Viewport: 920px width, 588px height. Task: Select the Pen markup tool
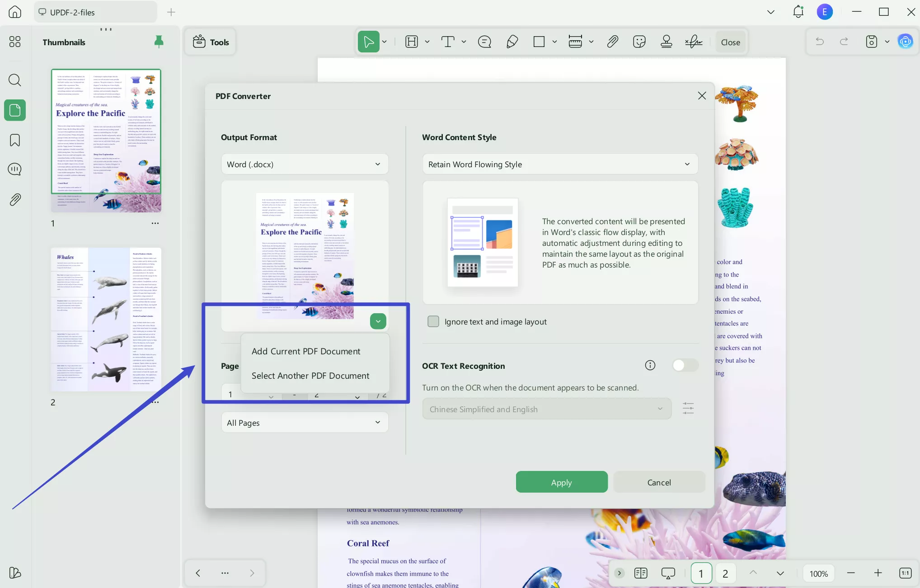coord(512,42)
